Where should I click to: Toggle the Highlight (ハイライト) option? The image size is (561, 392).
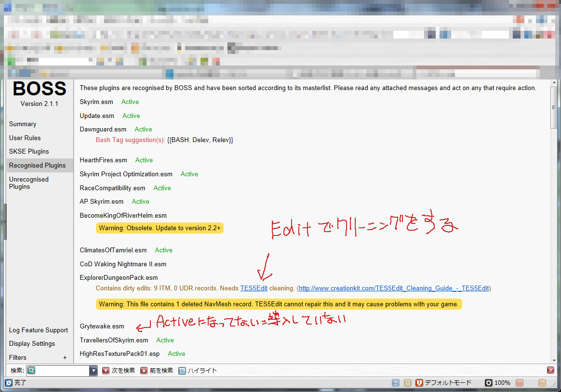(x=198, y=370)
